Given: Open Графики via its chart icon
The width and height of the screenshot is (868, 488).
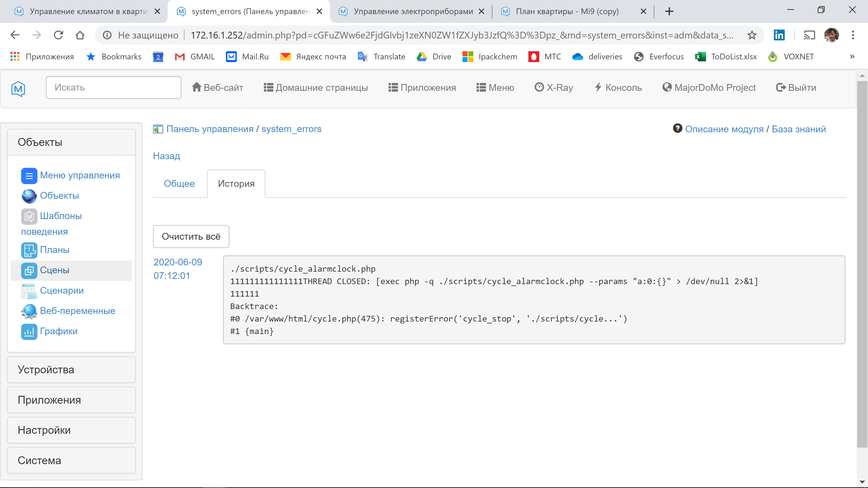Looking at the screenshot, I should pos(29,331).
